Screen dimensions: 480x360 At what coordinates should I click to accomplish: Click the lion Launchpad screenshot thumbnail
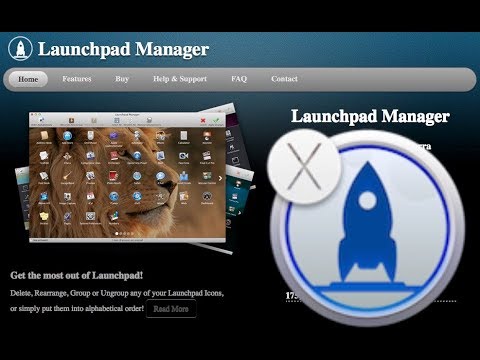coord(127,177)
